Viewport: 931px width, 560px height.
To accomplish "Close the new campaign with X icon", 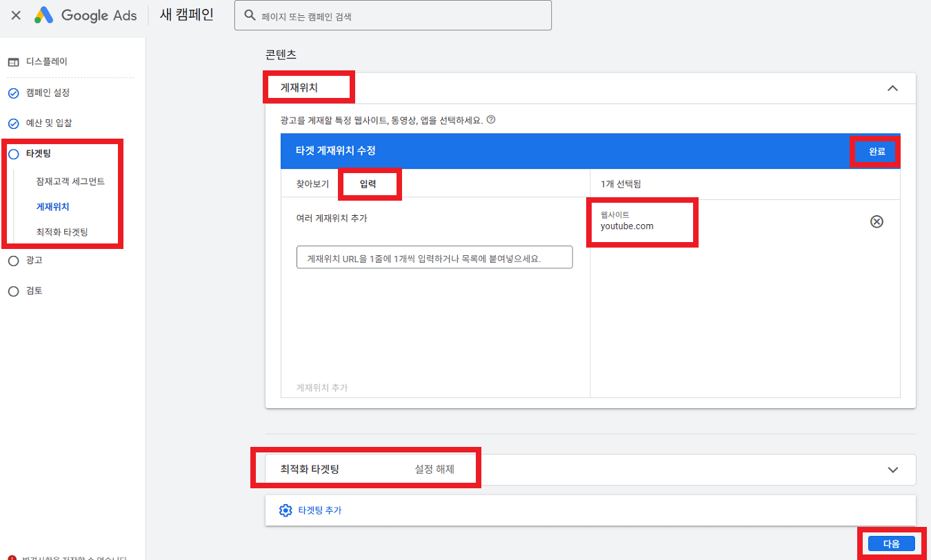I will tap(16, 15).
